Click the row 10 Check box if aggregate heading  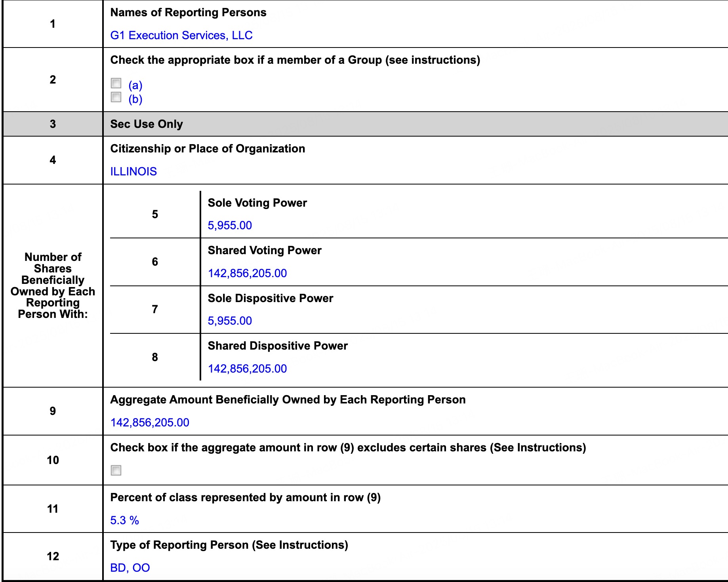[x=348, y=448]
